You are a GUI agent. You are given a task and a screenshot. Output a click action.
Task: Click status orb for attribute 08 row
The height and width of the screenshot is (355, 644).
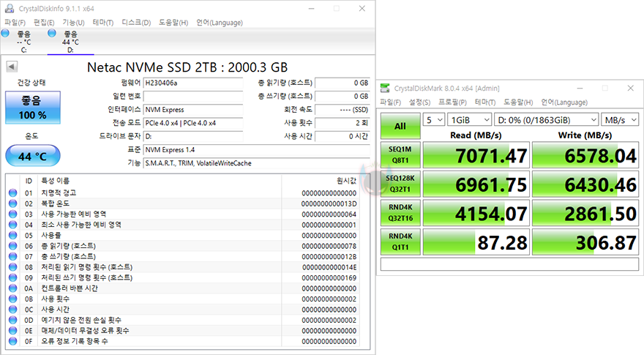tap(12, 267)
